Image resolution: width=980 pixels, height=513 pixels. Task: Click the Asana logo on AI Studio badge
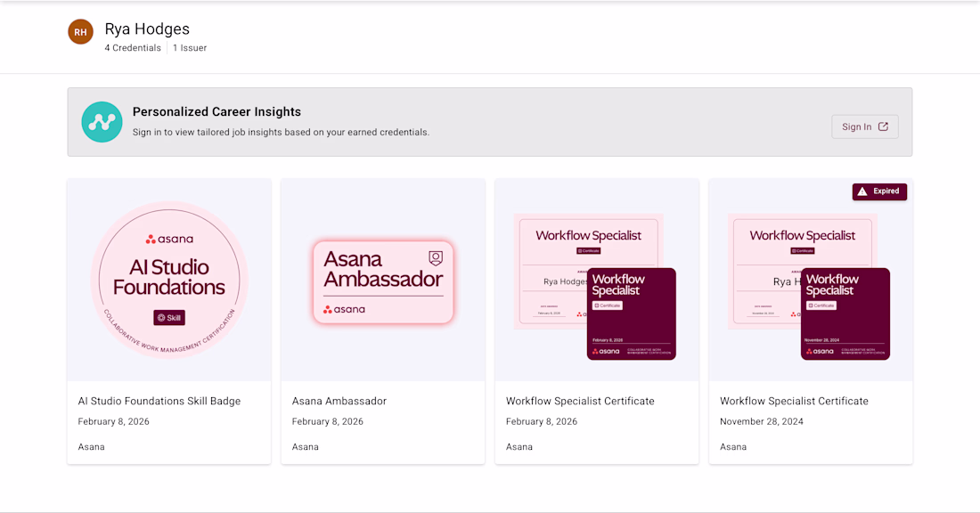[x=169, y=239]
